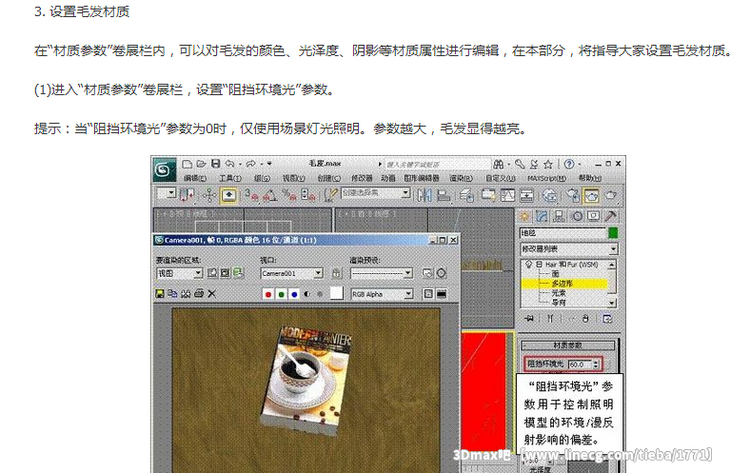Image resolution: width=750 pixels, height=473 pixels.
Task: Switch to the Create command panel tab
Action: pos(525,216)
